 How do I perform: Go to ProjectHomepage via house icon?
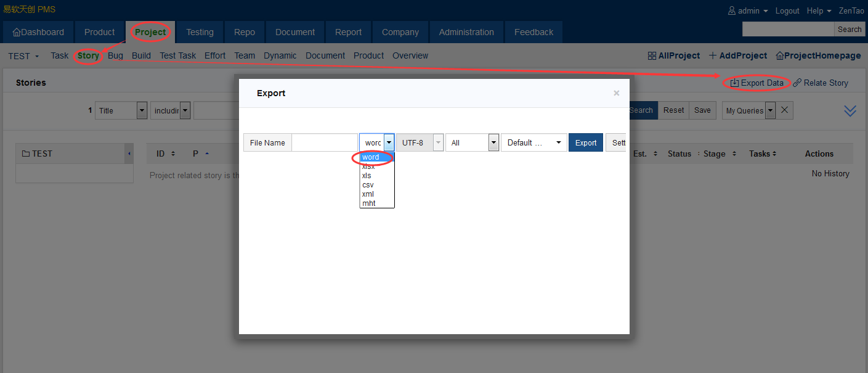(x=780, y=56)
